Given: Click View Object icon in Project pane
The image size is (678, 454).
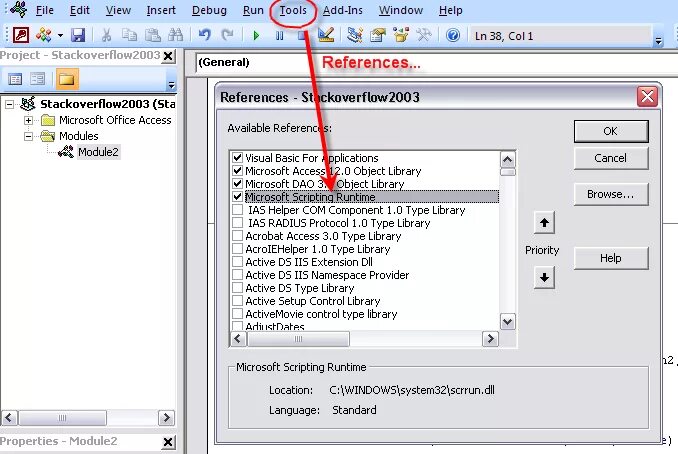Looking at the screenshot, I should [38, 79].
